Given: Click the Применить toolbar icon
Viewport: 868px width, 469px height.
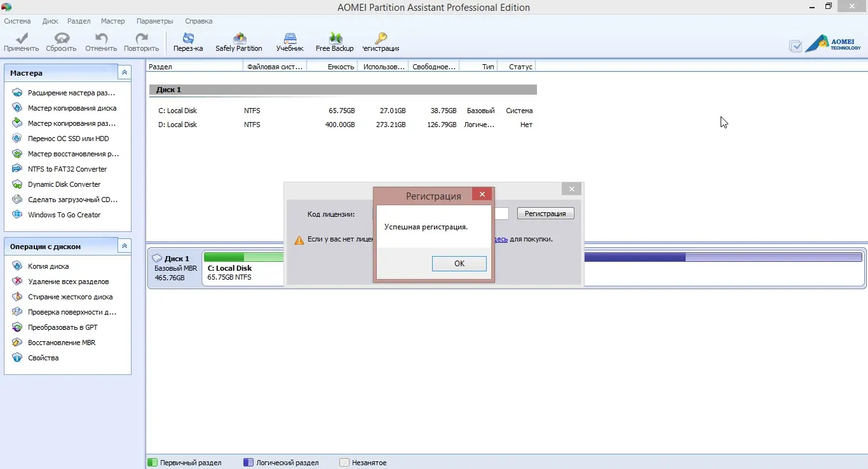Looking at the screenshot, I should pos(22,43).
